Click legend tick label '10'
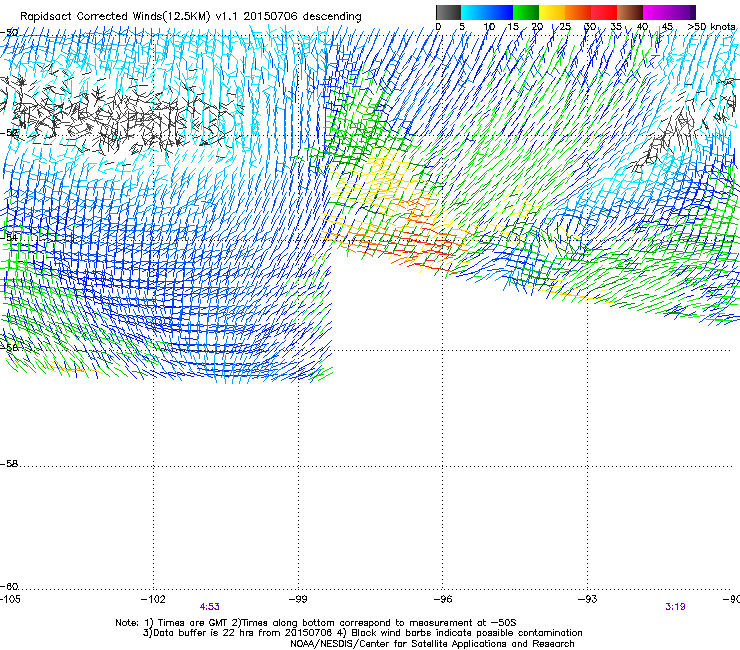The height and width of the screenshot is (650, 740). click(489, 26)
